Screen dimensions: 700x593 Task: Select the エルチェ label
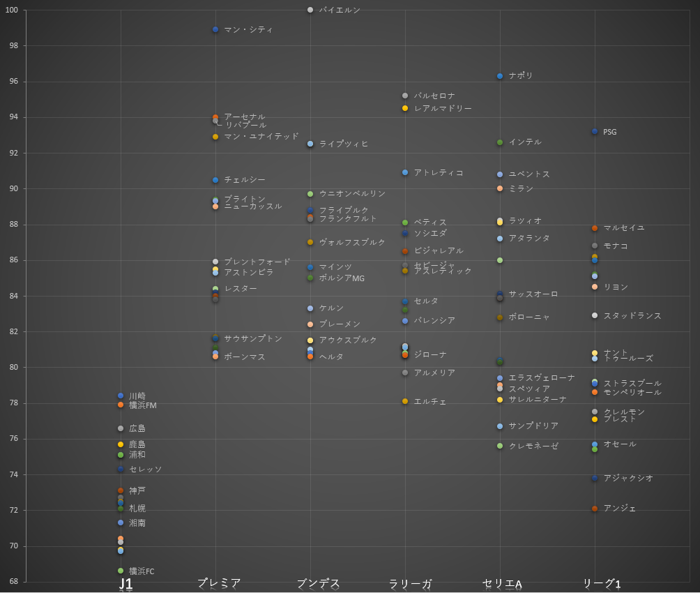tap(430, 401)
